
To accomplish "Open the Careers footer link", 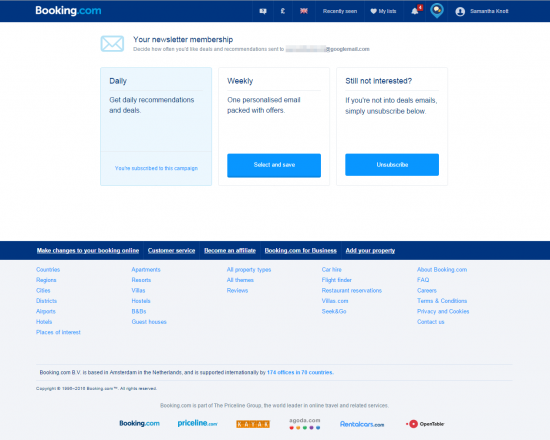I will coord(427,291).
